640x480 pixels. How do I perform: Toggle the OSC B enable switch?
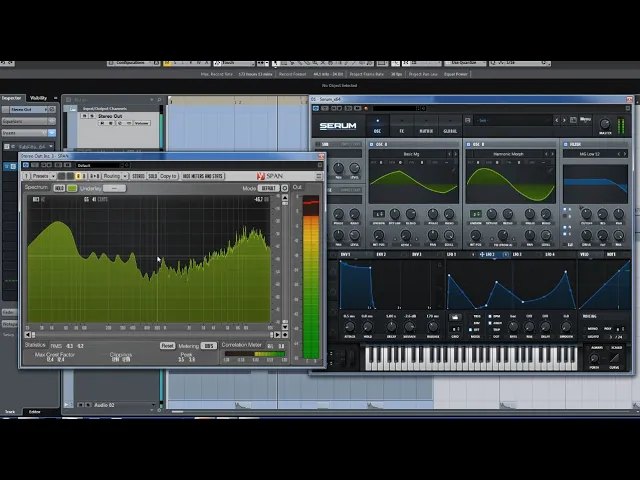click(x=468, y=144)
